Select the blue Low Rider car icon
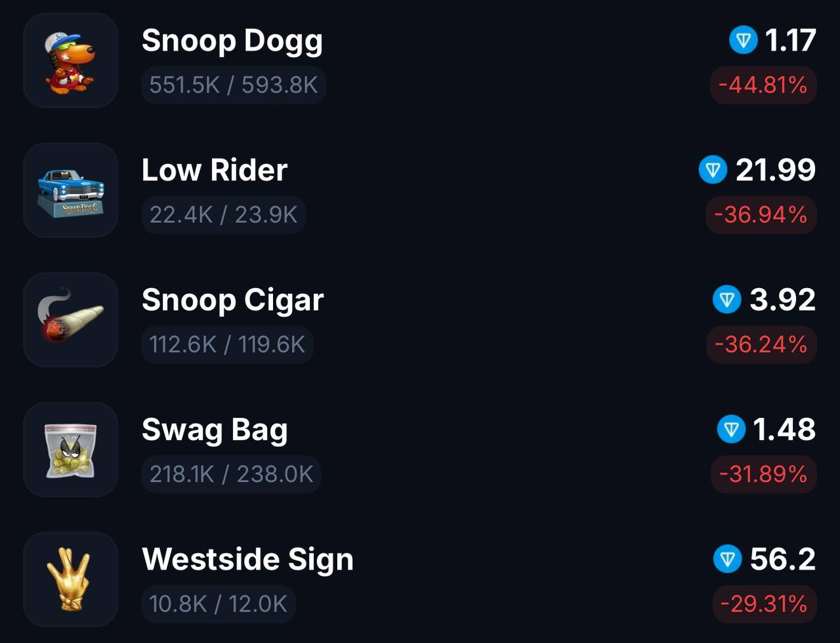Image resolution: width=840 pixels, height=643 pixels. [71, 190]
